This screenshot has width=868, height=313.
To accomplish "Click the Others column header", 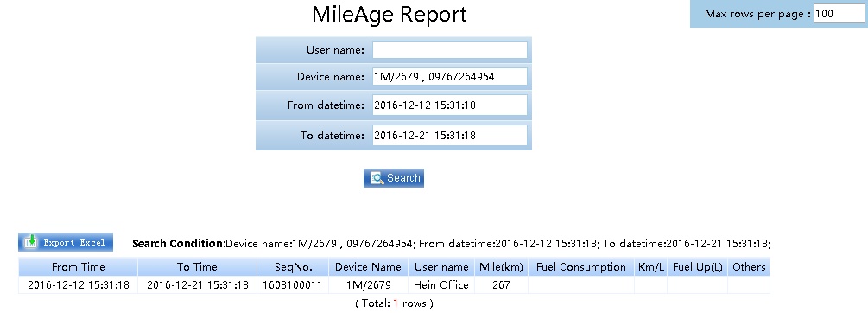I will [x=749, y=267].
